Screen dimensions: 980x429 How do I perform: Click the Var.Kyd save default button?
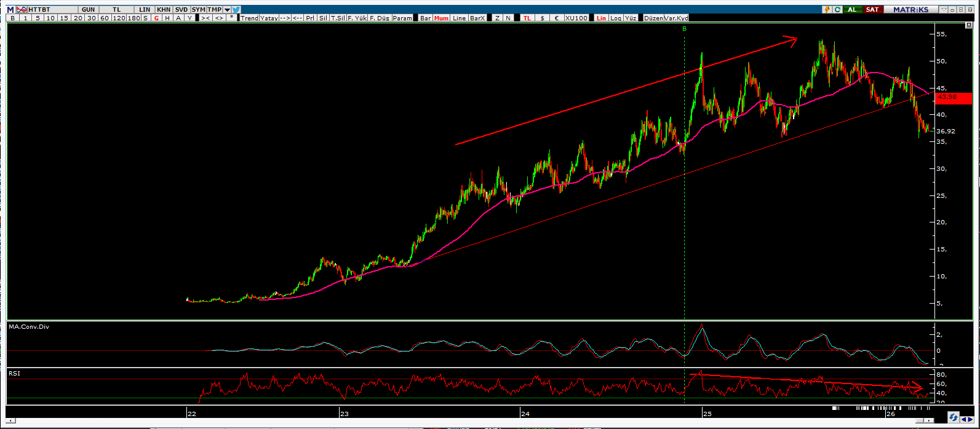point(676,18)
